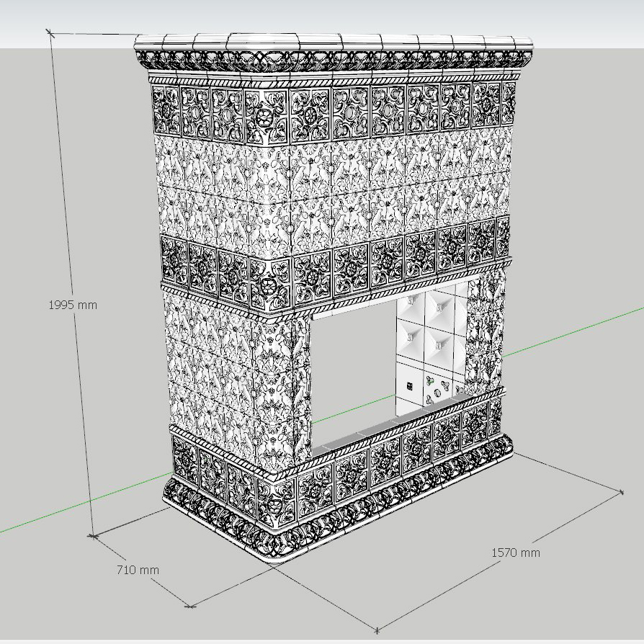Click the 1570 mm width dimension label
The width and height of the screenshot is (644, 644).
[516, 553]
